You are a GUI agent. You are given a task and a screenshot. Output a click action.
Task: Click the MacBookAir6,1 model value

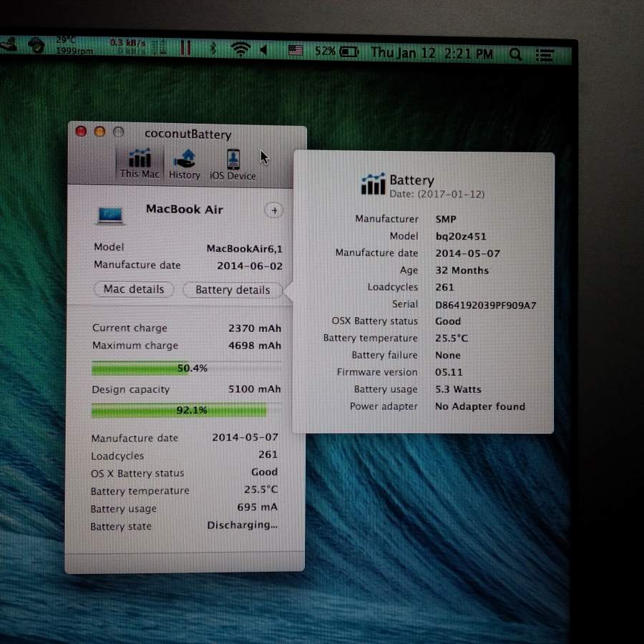point(245,249)
